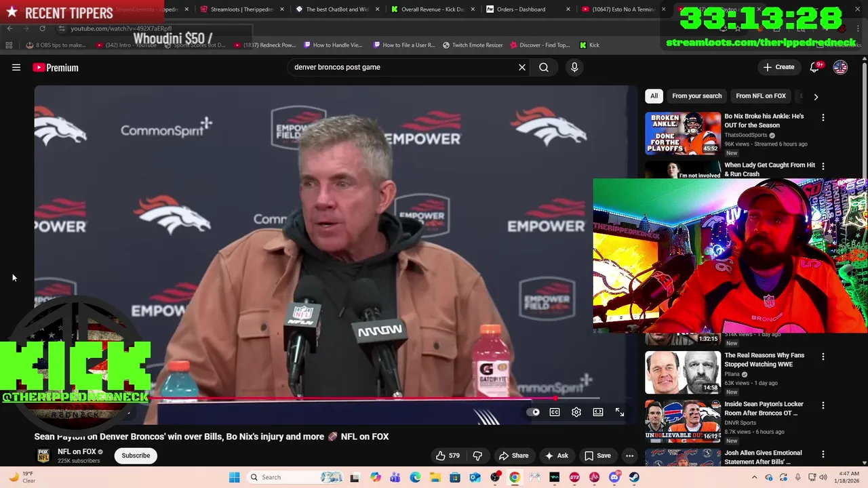The width and height of the screenshot is (868, 488).
Task: Clear the search query with the X
Action: [522, 67]
